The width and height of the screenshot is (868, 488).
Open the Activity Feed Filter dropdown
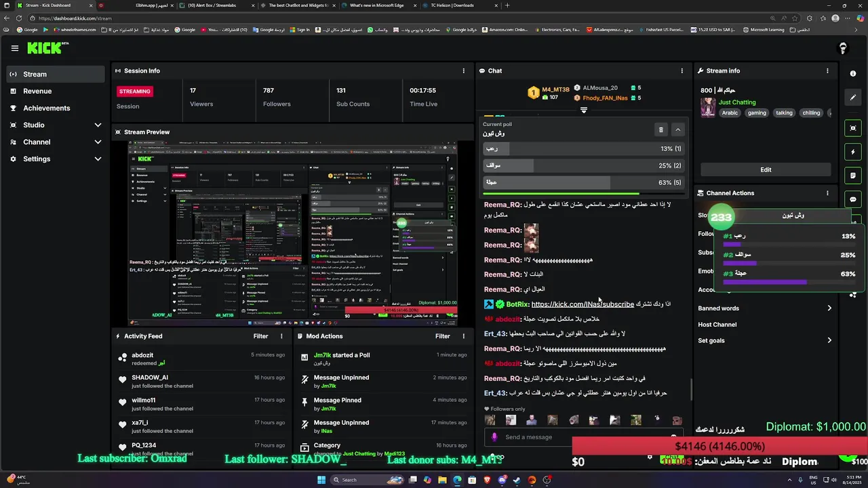261,336
